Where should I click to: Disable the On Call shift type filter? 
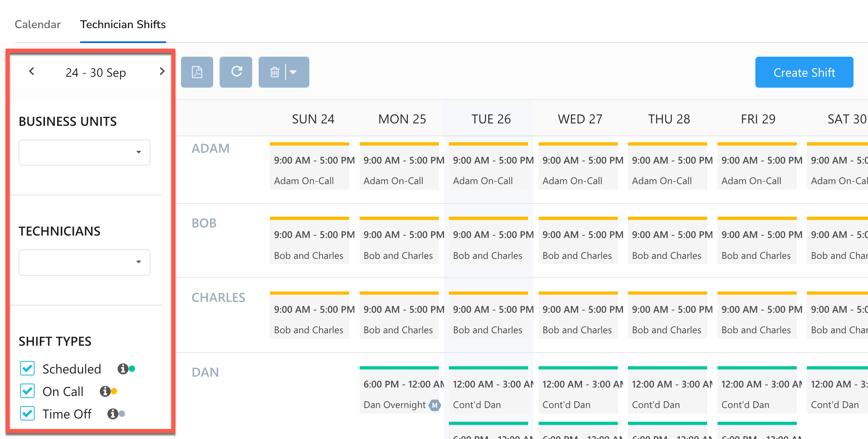[27, 391]
